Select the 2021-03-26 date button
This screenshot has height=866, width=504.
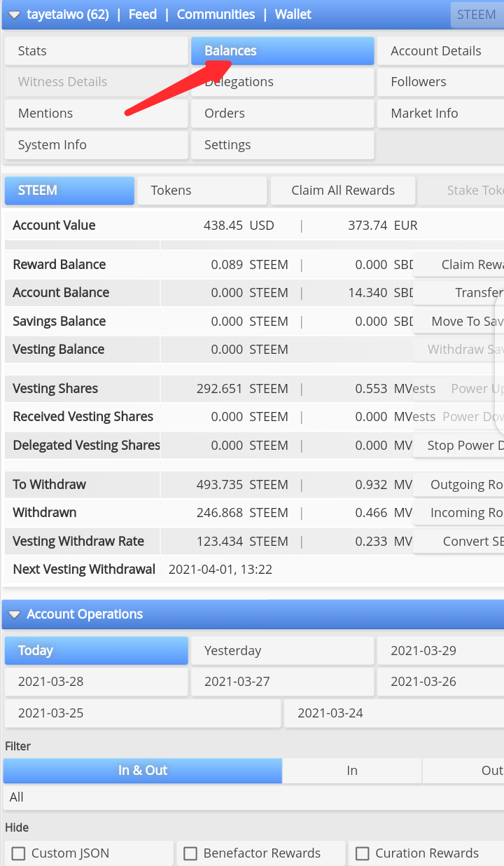440,682
